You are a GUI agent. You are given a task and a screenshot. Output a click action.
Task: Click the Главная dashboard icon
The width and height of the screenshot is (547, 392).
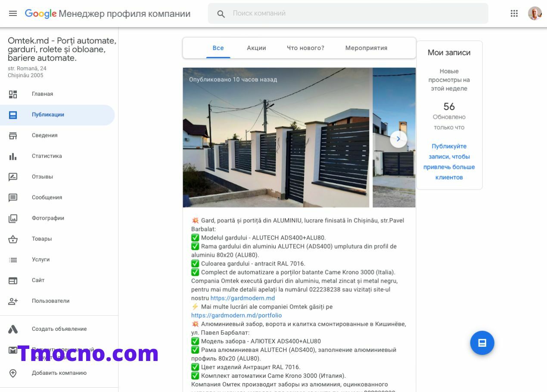click(x=13, y=94)
